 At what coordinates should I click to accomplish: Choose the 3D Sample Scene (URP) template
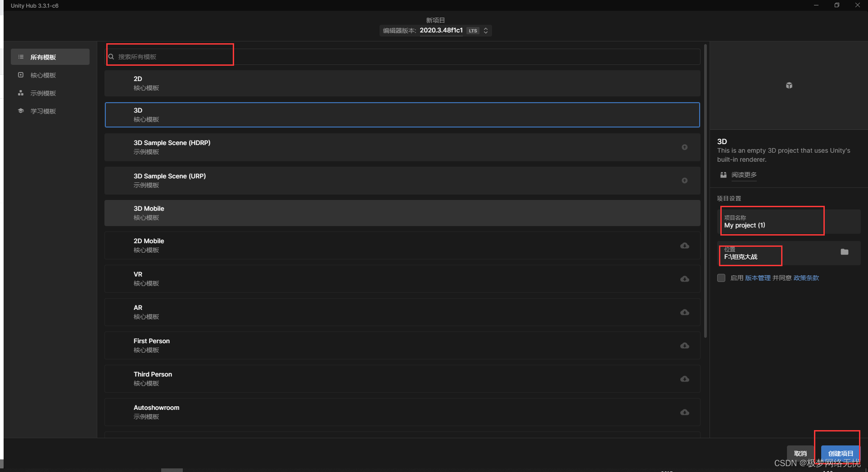(x=402, y=181)
